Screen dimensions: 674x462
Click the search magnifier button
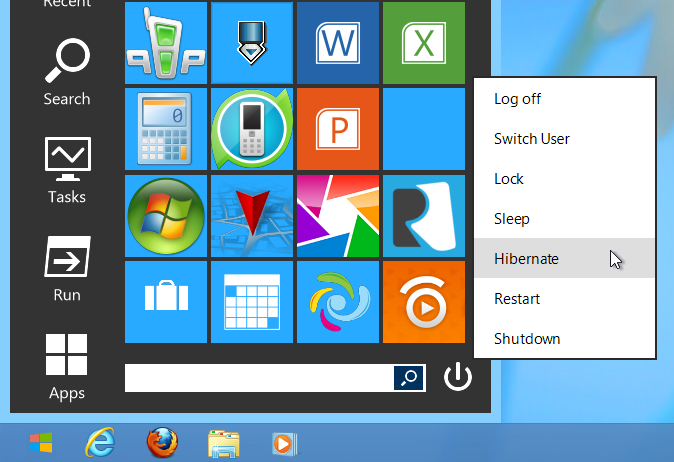click(409, 378)
